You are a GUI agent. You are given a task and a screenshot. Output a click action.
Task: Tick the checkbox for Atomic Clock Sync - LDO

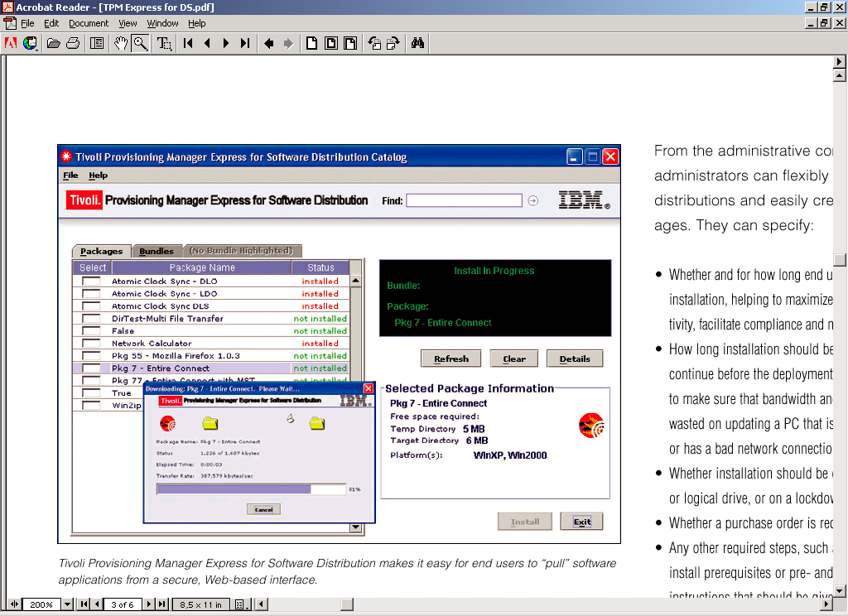pyautogui.click(x=91, y=294)
